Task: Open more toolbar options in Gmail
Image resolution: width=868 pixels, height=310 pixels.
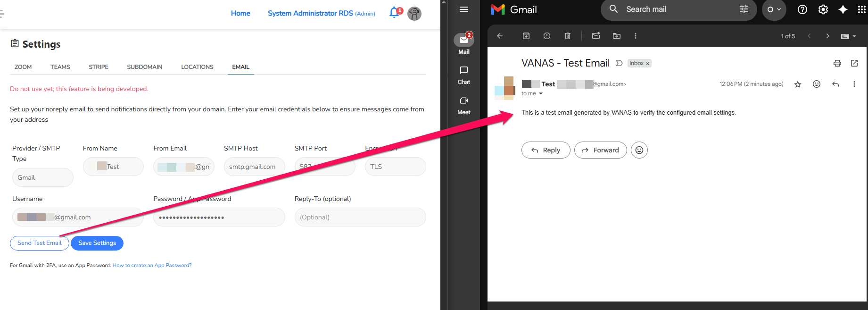Action: point(636,36)
